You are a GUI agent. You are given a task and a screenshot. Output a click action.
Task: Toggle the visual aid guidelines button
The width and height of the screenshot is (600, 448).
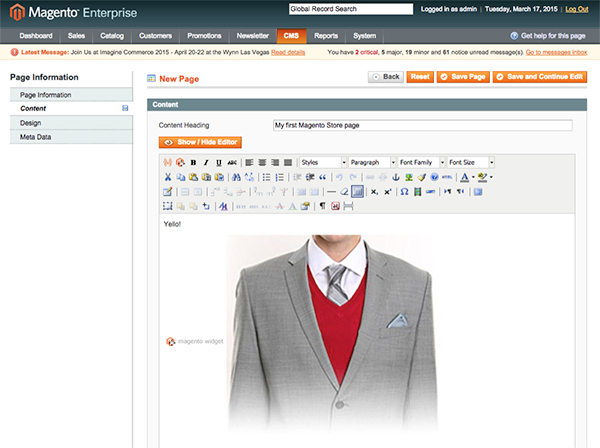click(x=357, y=192)
